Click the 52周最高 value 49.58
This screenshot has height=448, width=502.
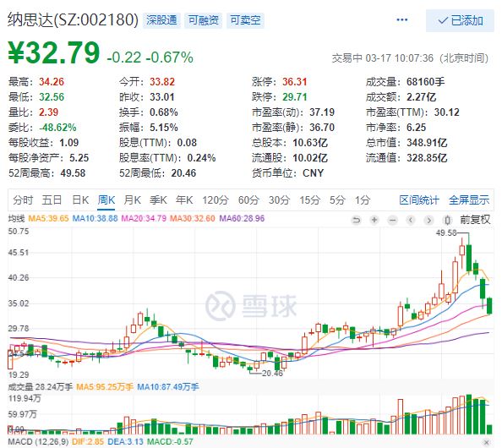pos(73,173)
